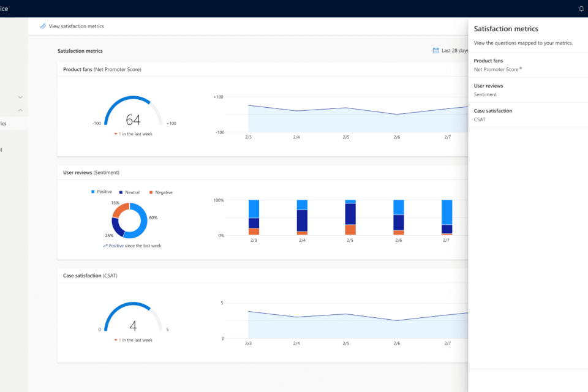Open the Last 28 days date filter

tap(454, 51)
